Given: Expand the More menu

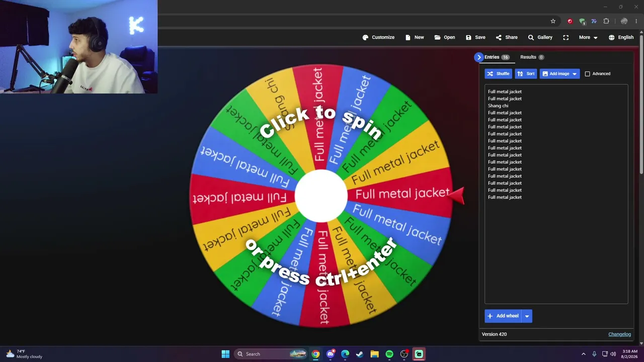Looking at the screenshot, I should (x=588, y=37).
